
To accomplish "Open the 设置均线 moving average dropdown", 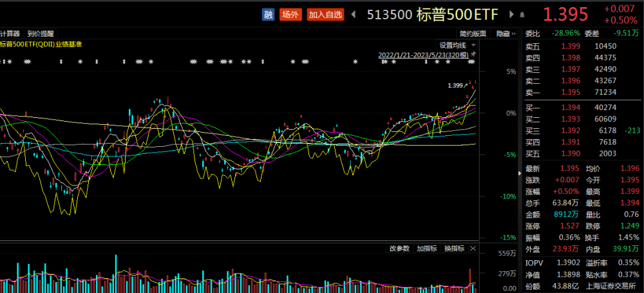I will click(457, 45).
